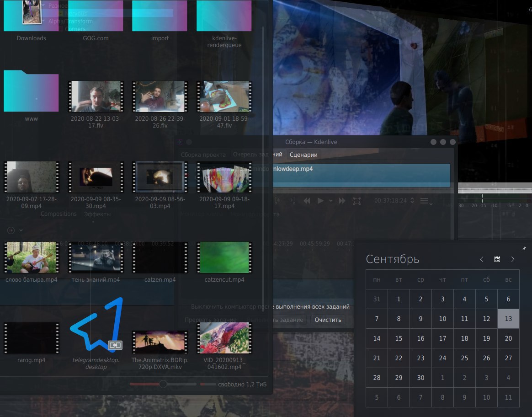This screenshot has height=417, width=532.
Task: Jump to today with the calendar icon
Action: pyautogui.click(x=497, y=259)
